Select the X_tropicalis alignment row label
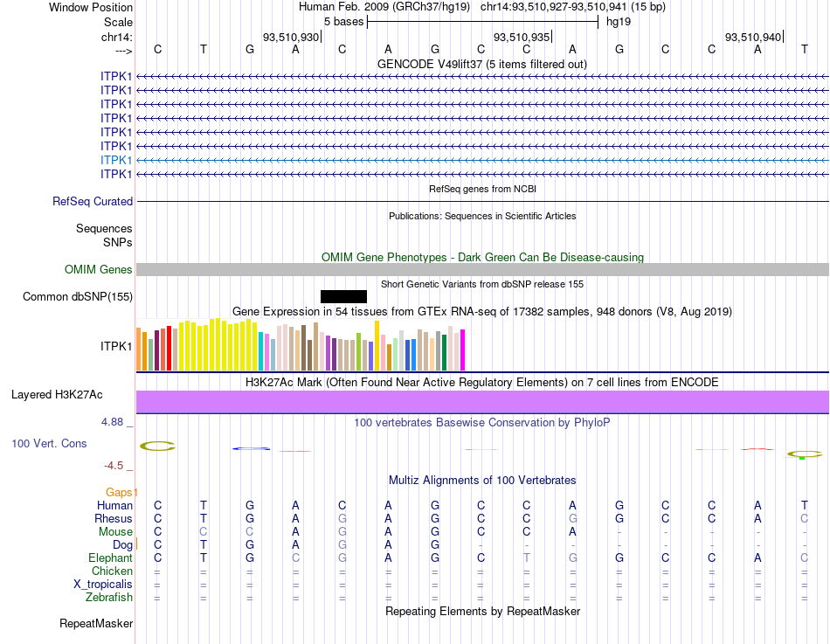 pos(103,585)
